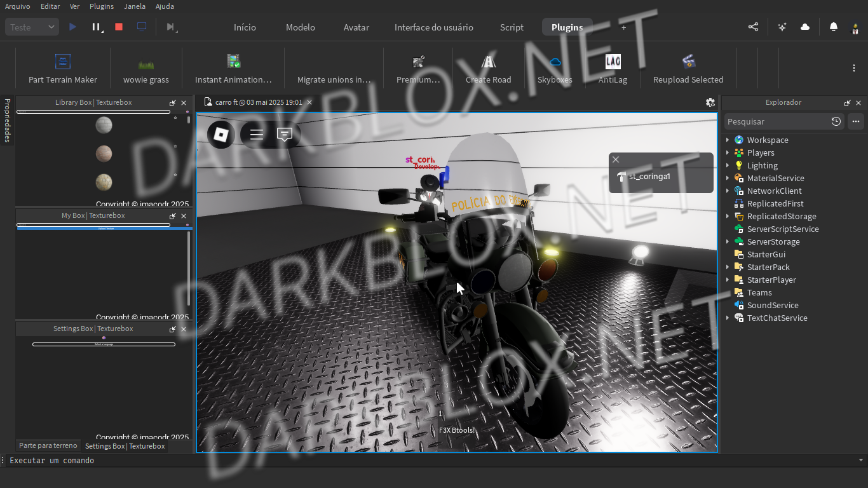Screen dimensions: 868x488
Task: Switch to the Modelo tab
Action: pos(301,27)
